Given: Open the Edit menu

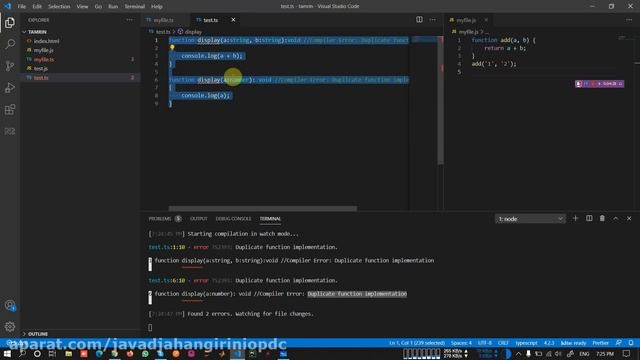Looking at the screenshot, I should coord(37,6).
